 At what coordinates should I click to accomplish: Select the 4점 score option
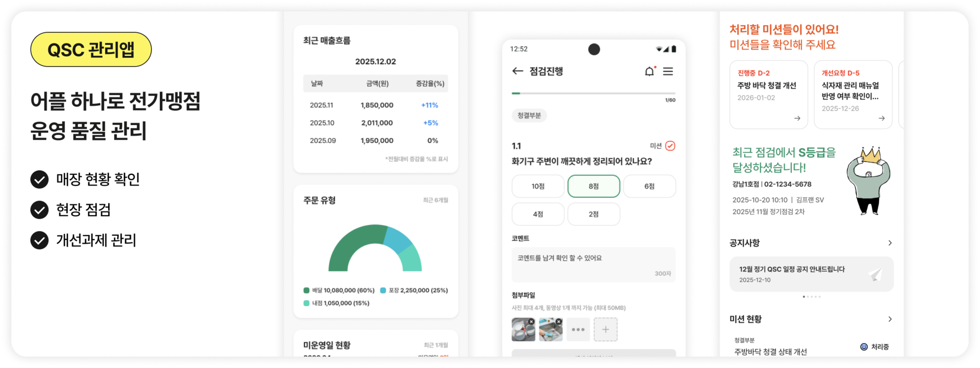538,214
